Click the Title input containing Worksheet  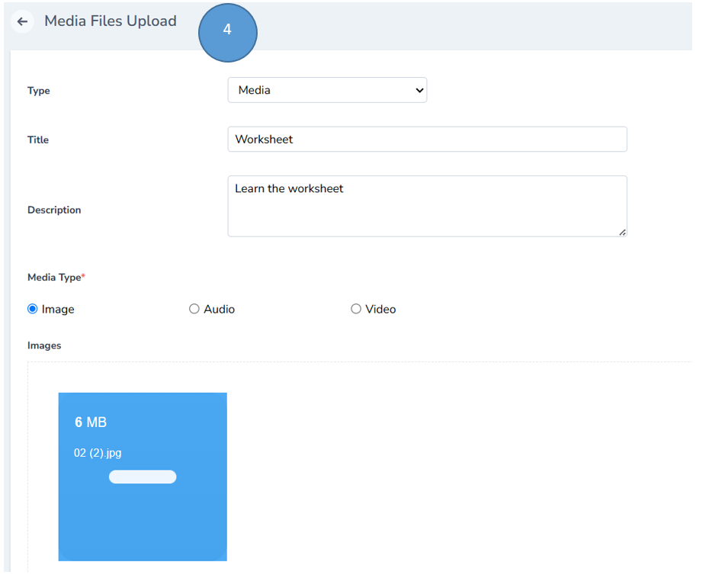pos(427,139)
